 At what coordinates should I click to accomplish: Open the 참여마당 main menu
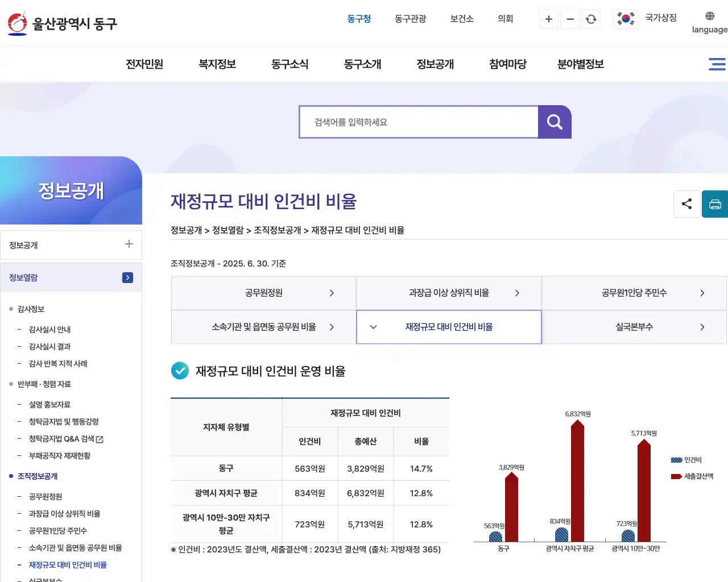[x=508, y=64]
